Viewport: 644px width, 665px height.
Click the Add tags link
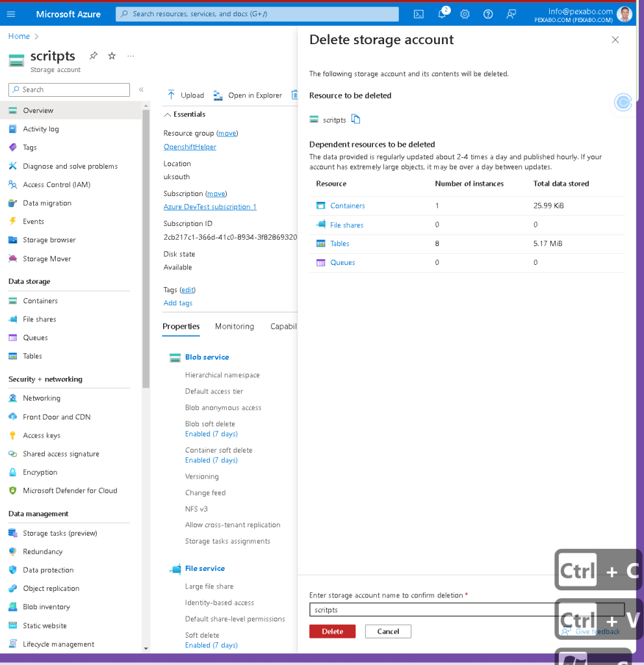[178, 303]
